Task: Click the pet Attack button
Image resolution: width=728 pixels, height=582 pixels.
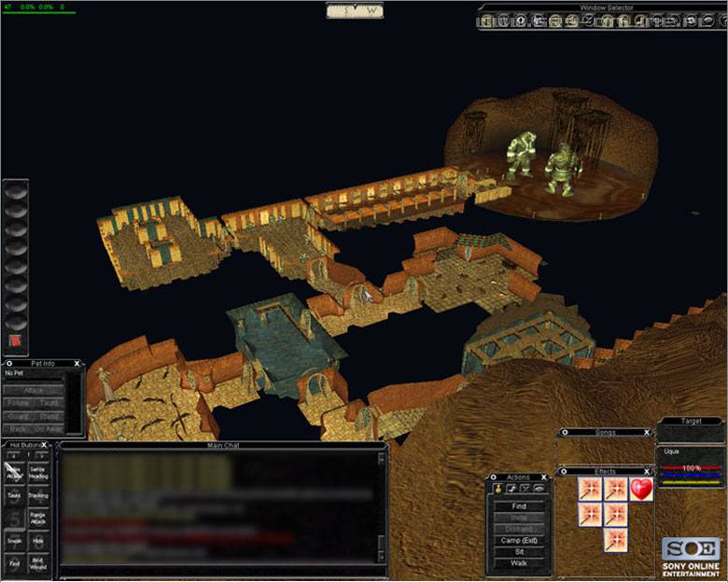Action: (x=34, y=391)
